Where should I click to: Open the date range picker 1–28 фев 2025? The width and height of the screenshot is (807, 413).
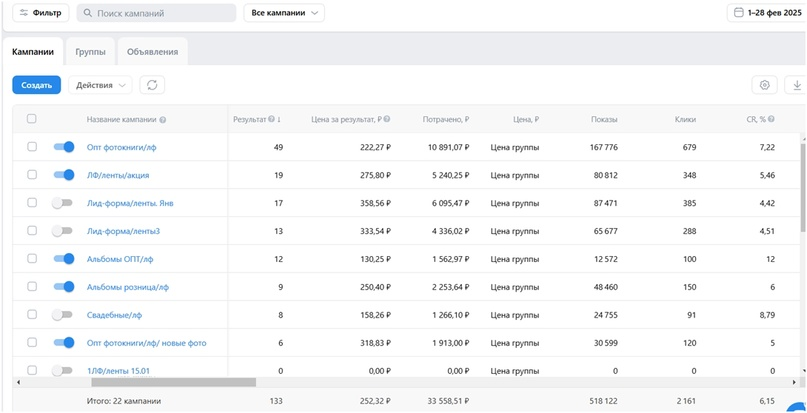point(767,14)
